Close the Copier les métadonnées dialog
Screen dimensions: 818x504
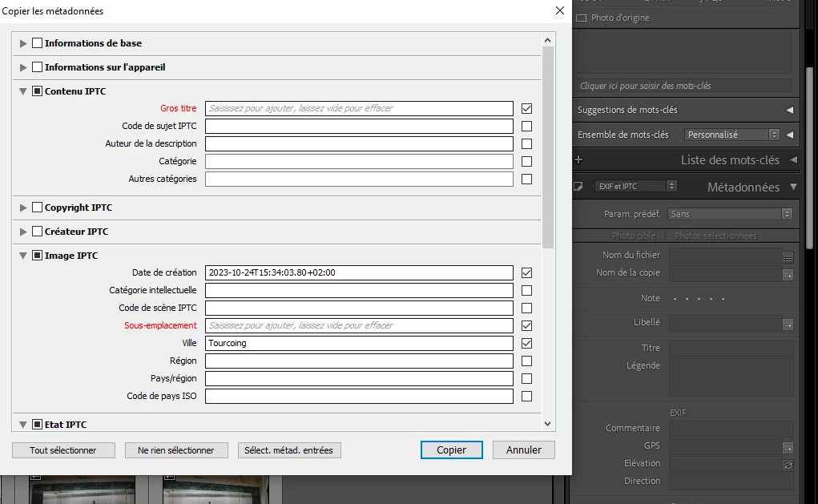tap(560, 10)
